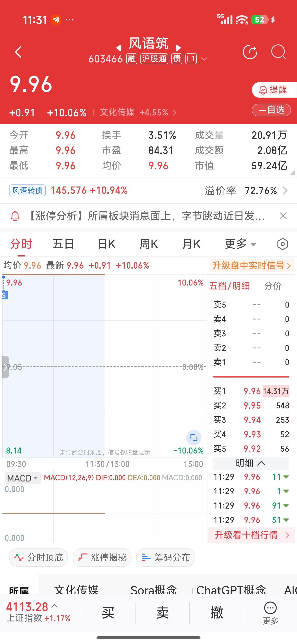Tap the back arrow icon
This screenshot has width=297, height=644.
tap(18, 52)
